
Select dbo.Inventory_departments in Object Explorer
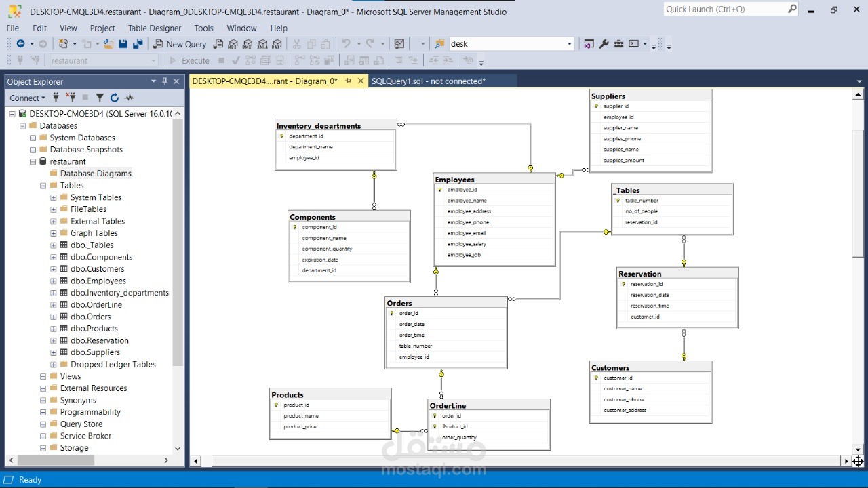tap(119, 293)
